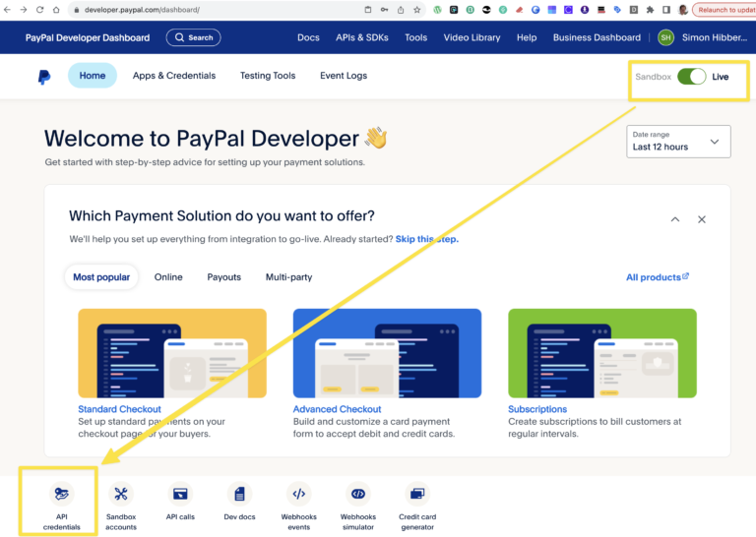Reload the page in the browser
The height and width of the screenshot is (537, 756).
pyautogui.click(x=40, y=9)
